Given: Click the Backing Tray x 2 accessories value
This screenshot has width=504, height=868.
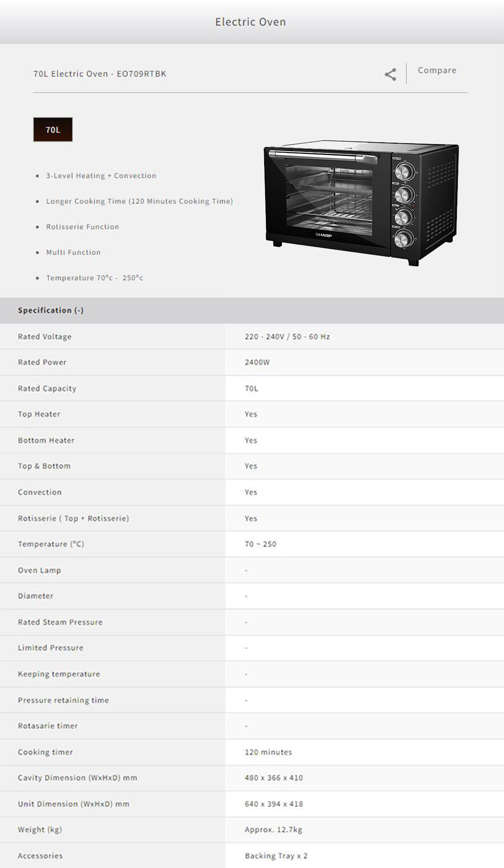Looking at the screenshot, I should pyautogui.click(x=276, y=856).
